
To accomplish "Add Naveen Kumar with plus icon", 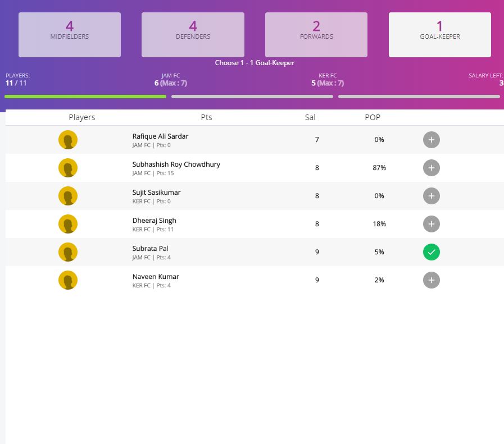I will click(x=431, y=280).
